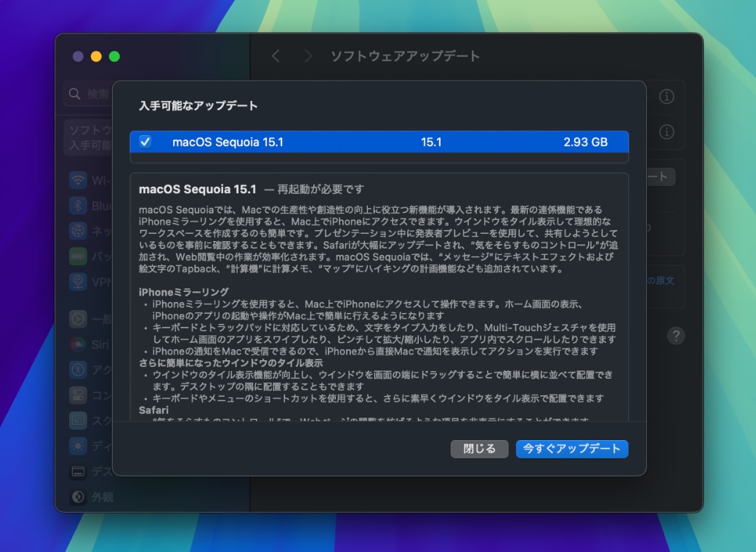Click the green zoom window button
756x552 pixels.
click(114, 57)
